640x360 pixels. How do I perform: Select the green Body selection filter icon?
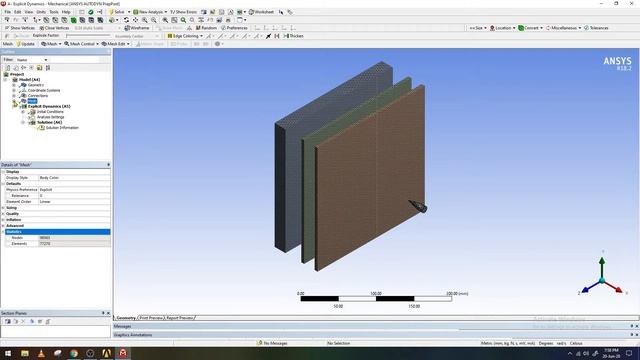pos(73,20)
